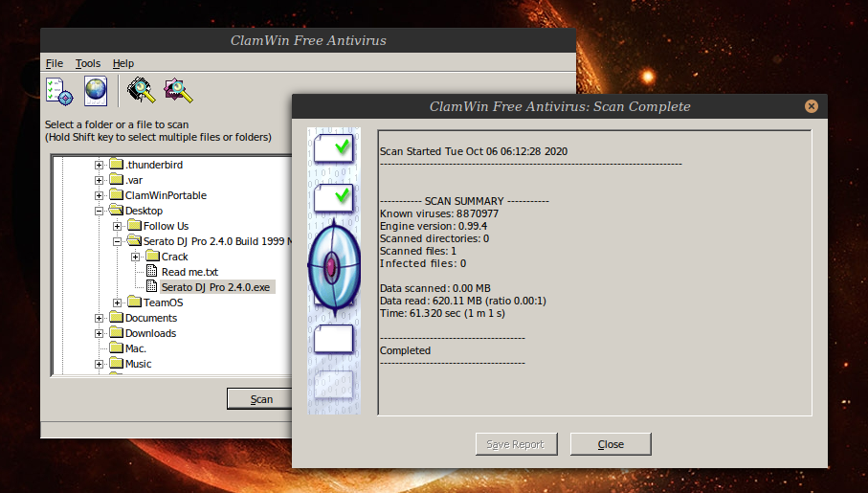Screen dimensions: 868x493
Task: Click the Save Report button
Action: click(516, 444)
